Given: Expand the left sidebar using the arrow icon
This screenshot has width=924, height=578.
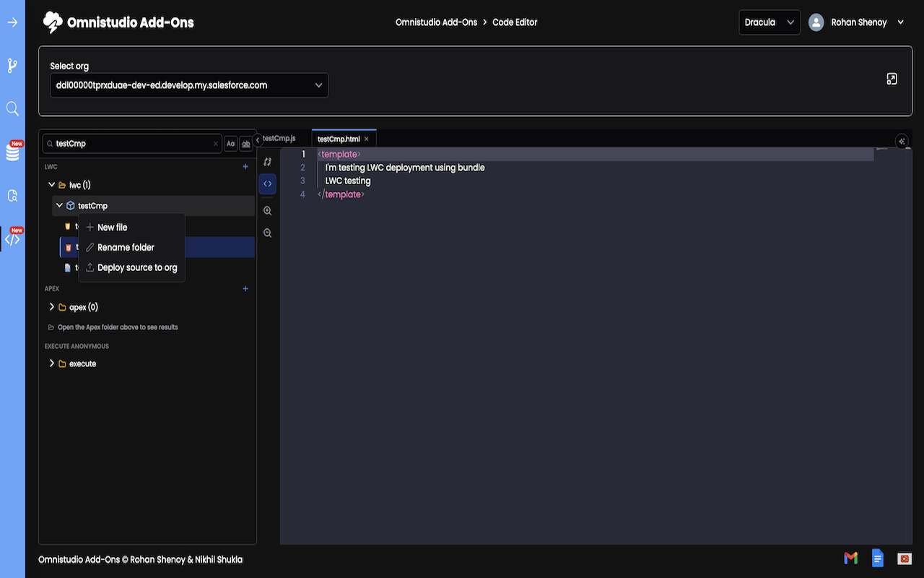Looking at the screenshot, I should pos(12,22).
